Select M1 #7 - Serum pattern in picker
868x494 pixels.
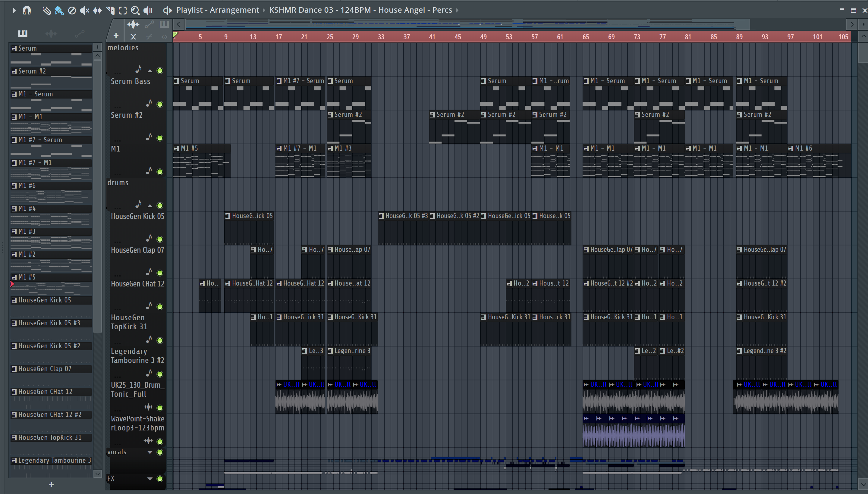[51, 140]
